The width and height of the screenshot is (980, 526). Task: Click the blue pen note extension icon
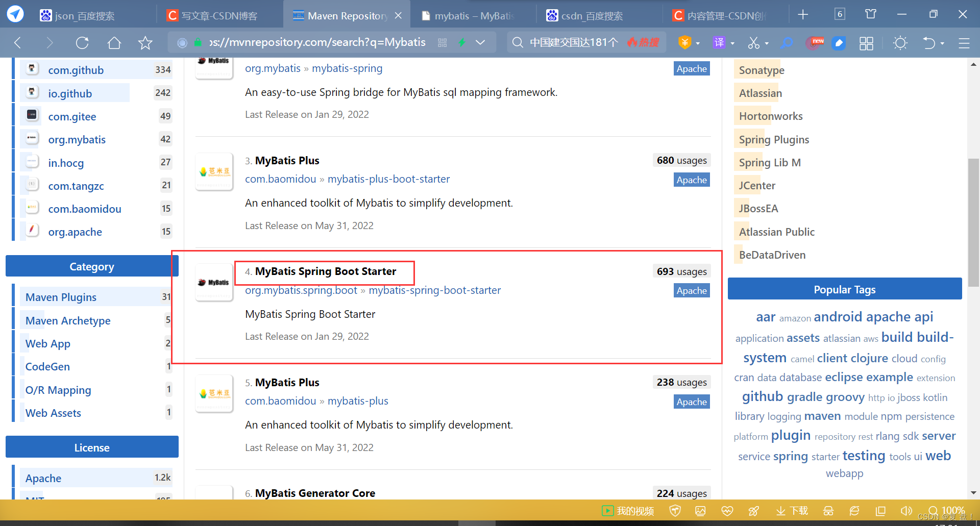click(839, 43)
